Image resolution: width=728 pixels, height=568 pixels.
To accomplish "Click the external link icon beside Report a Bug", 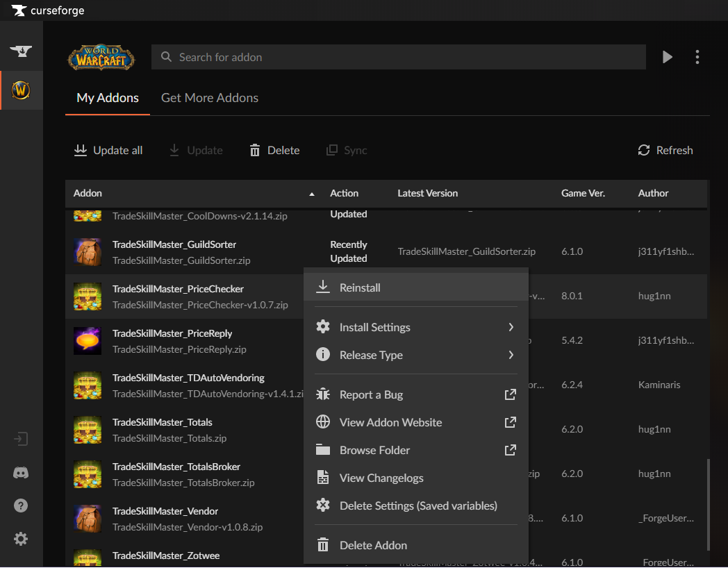I will [x=511, y=394].
